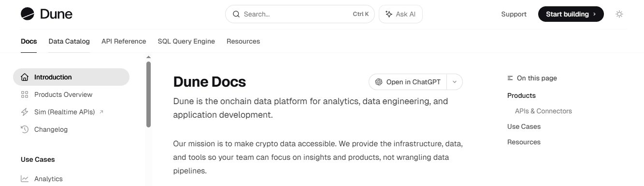Select Introduction in the sidebar
644x186 pixels.
click(71, 77)
